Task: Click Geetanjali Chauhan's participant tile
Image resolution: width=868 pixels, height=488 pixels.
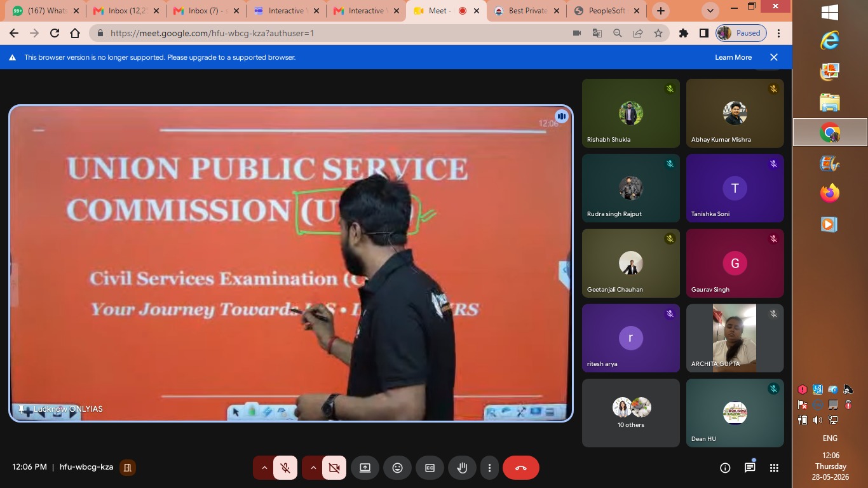Action: pos(631,263)
